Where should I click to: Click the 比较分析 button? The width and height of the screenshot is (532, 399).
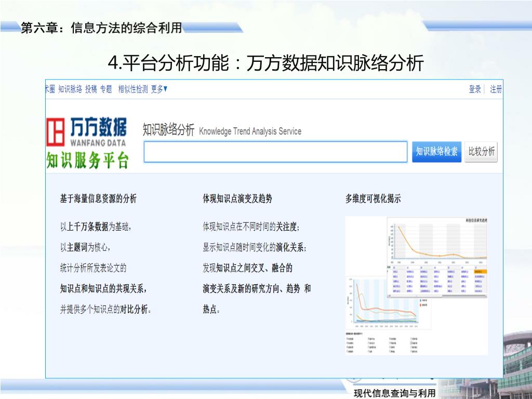tap(481, 152)
